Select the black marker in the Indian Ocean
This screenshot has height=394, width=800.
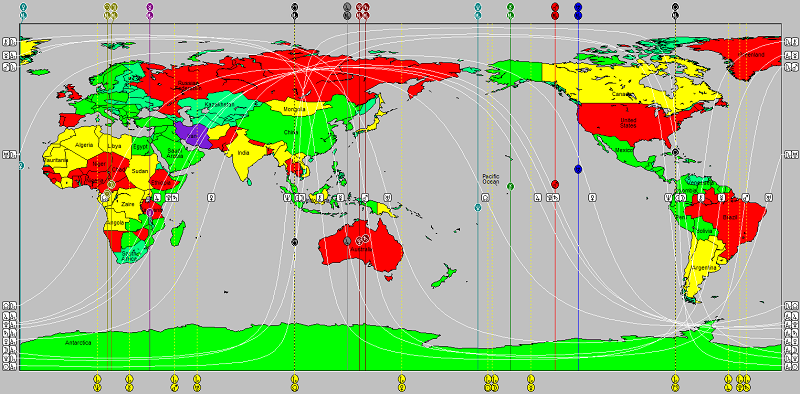coord(294,242)
